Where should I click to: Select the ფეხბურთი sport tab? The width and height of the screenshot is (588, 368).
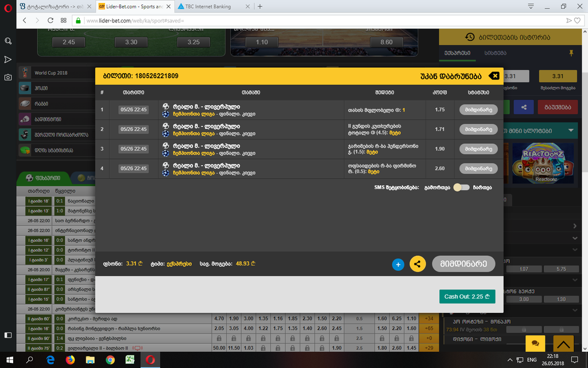tap(43, 178)
